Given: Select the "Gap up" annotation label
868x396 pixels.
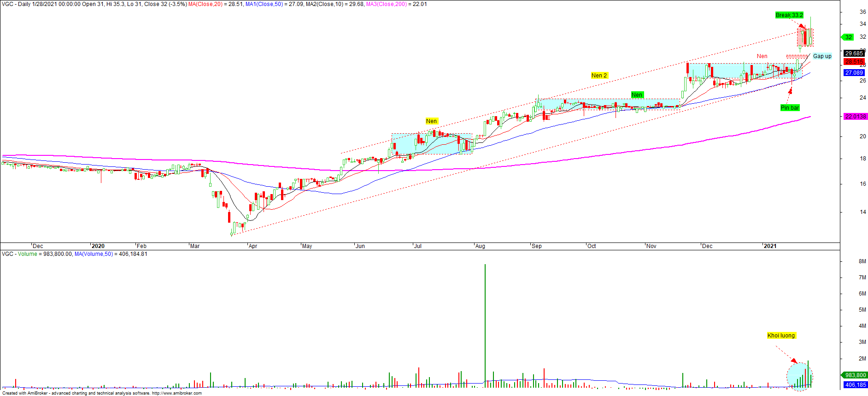Looking at the screenshot, I should click(822, 56).
